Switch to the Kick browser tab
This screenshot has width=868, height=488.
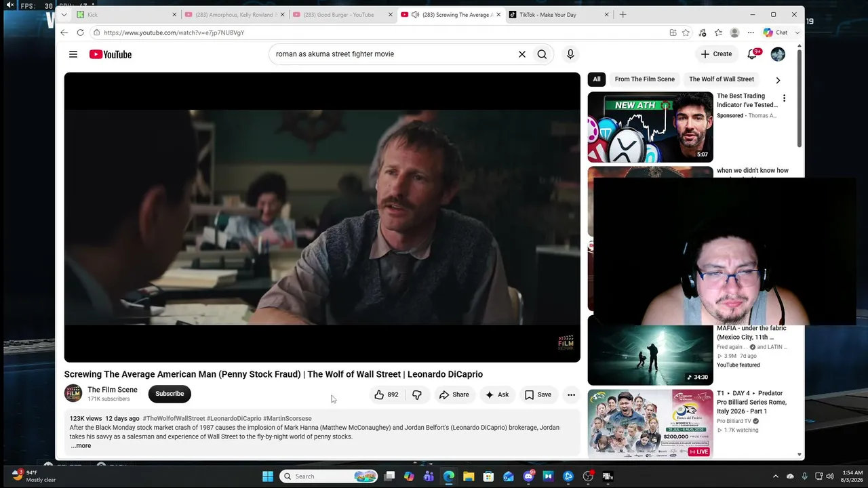(x=127, y=14)
